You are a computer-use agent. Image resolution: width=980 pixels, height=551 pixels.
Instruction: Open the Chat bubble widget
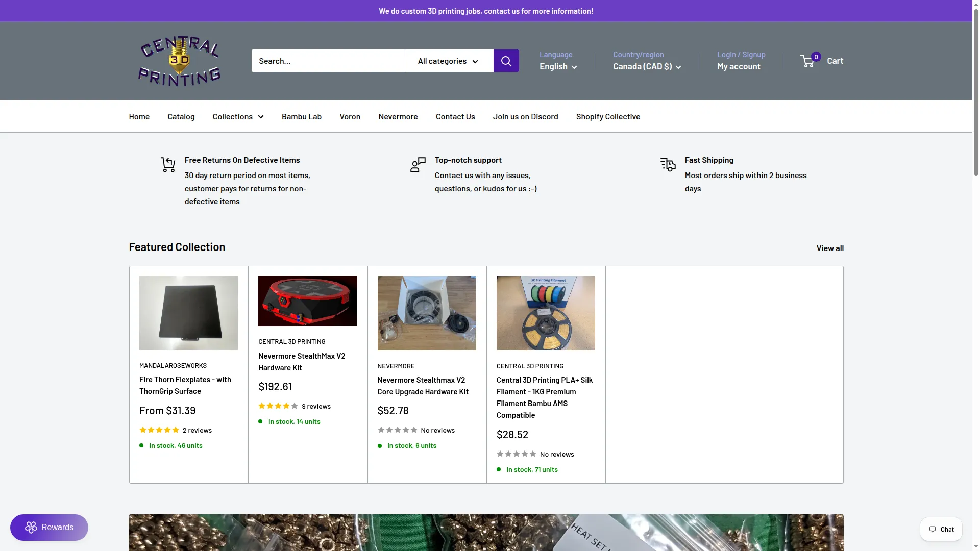tap(941, 529)
